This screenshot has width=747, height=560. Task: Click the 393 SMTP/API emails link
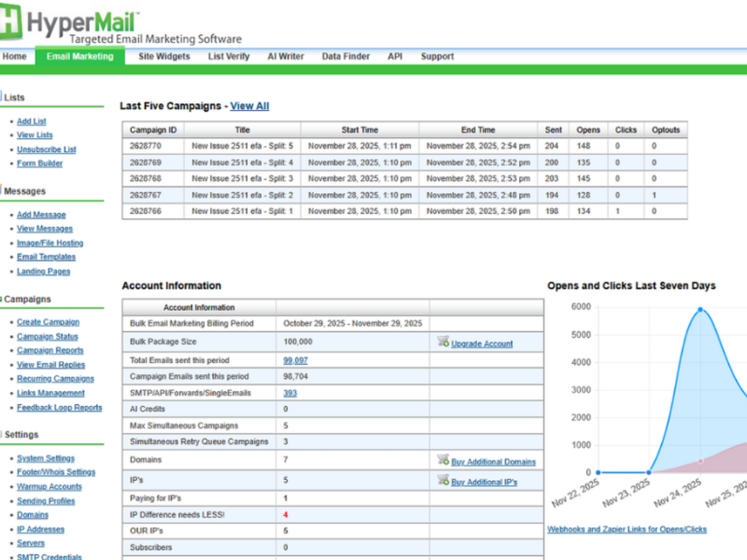(x=290, y=393)
